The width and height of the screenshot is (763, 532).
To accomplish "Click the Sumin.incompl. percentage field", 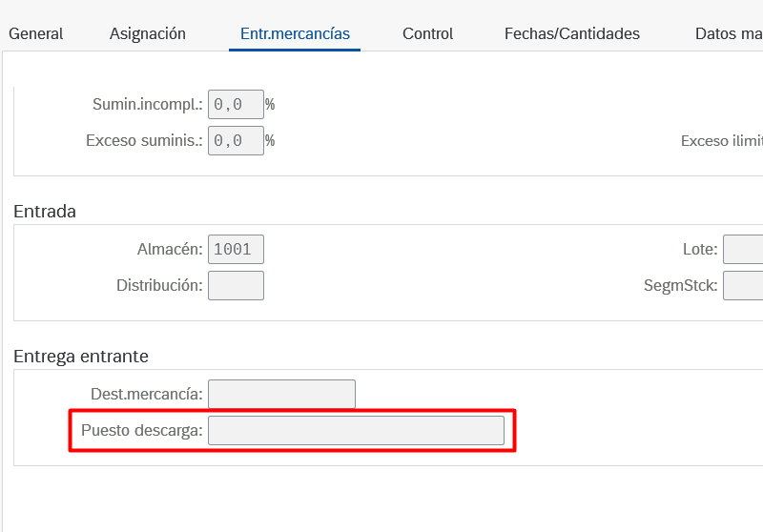I will (x=236, y=104).
